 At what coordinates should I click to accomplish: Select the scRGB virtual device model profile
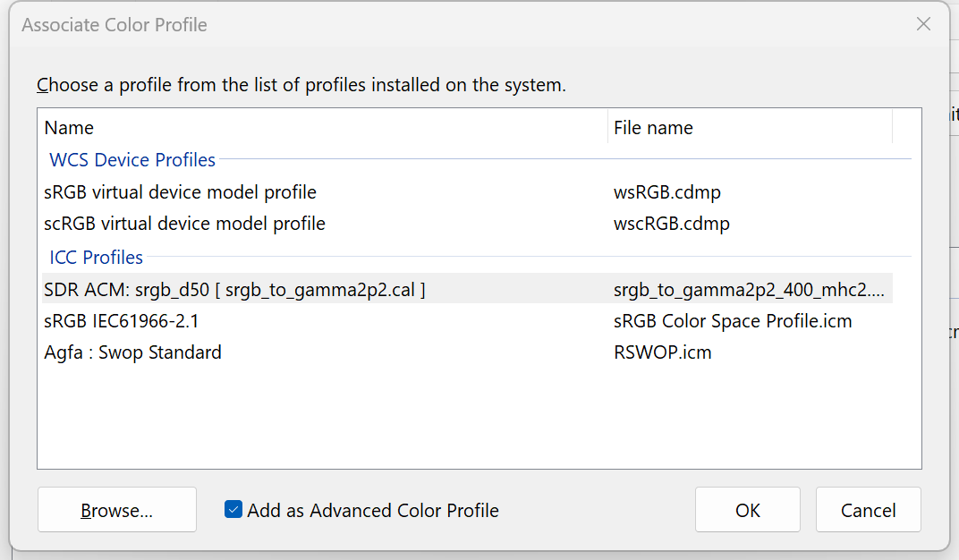184,224
